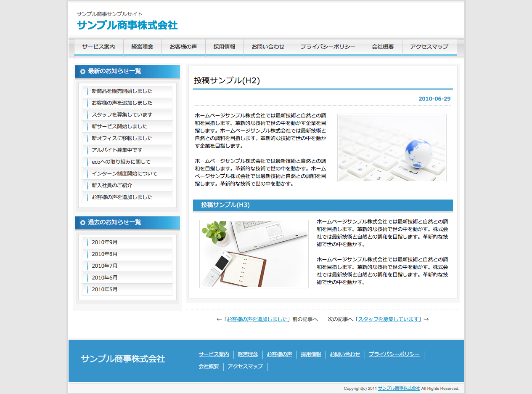Screen dimensions: 532x394
Task: Go to お客様の声 in top navigation
Action: click(x=183, y=47)
